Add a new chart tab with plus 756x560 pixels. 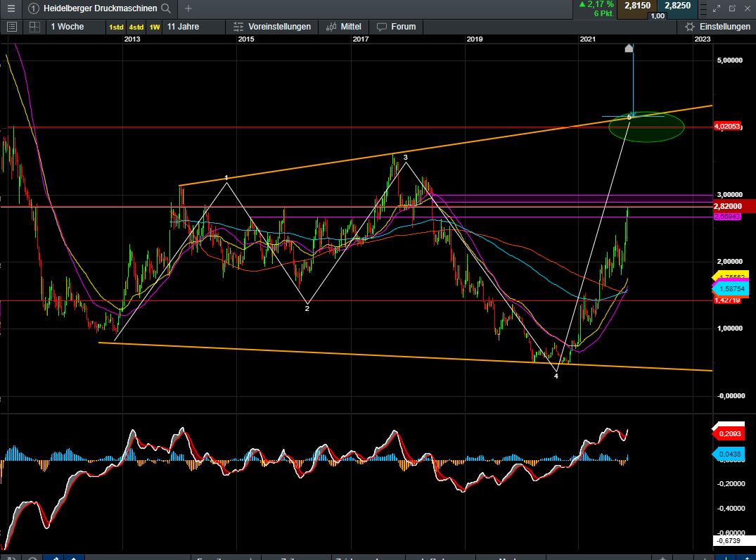[188, 8]
